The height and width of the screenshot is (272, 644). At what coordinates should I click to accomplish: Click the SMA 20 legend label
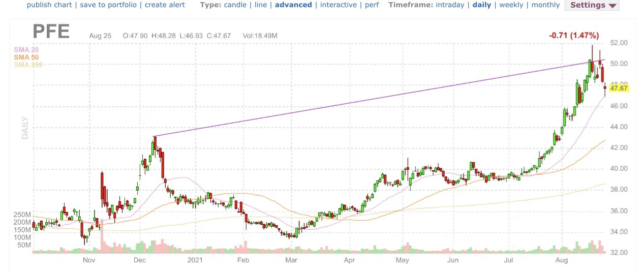coord(26,50)
